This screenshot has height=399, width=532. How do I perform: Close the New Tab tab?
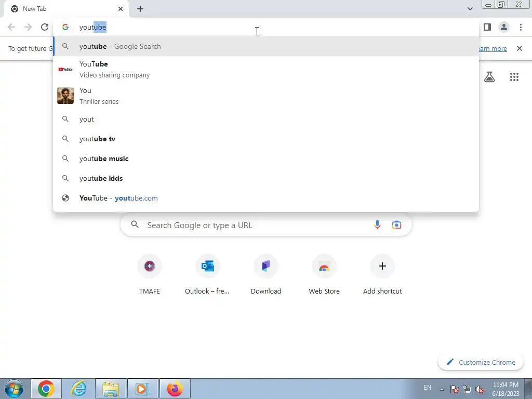tap(121, 9)
